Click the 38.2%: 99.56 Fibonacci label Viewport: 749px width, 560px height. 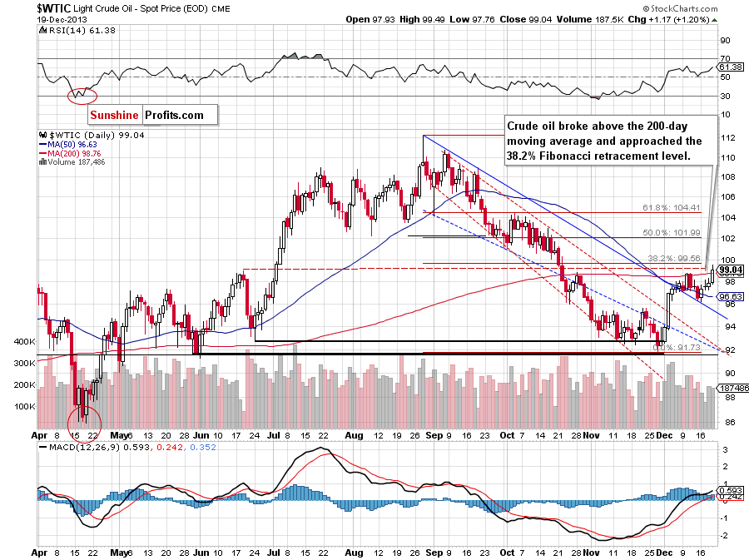(673, 258)
